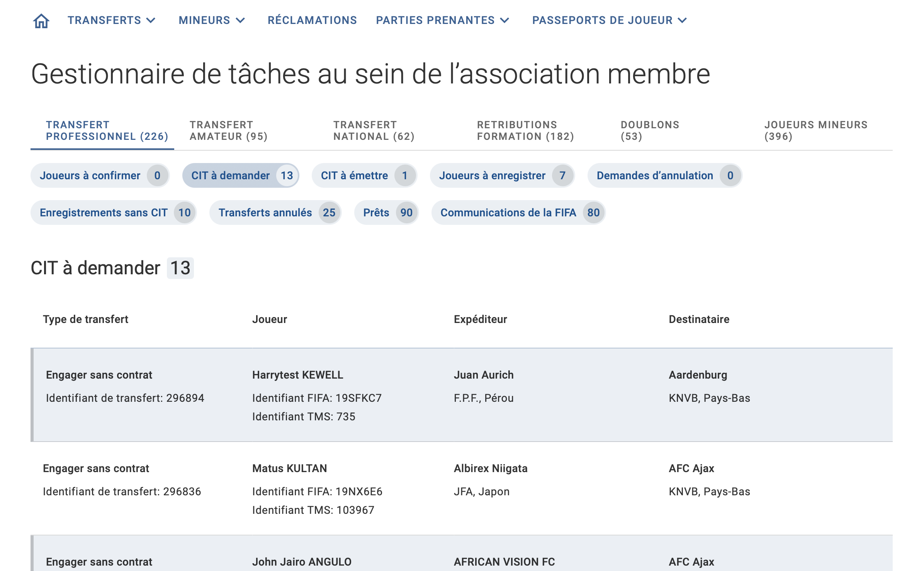Click JFA, Japon association text

coord(482,491)
